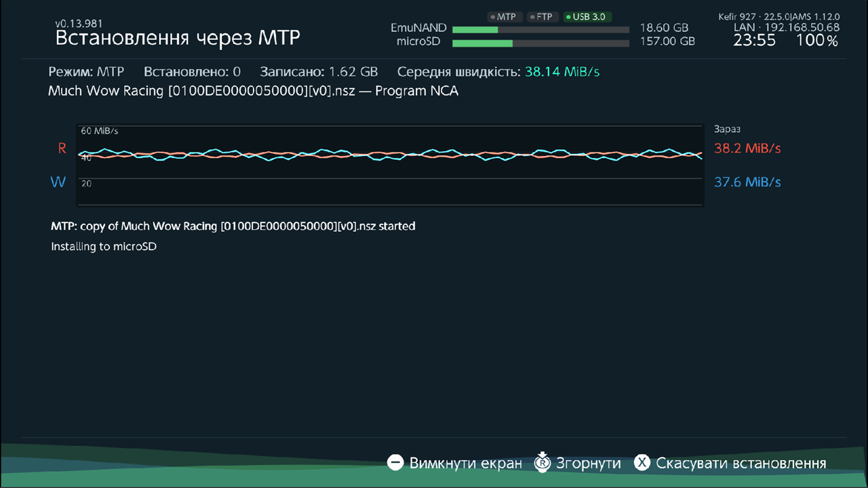Click the Installing to microSD log line
Image resolution: width=868 pixels, height=488 pixels.
pyautogui.click(x=104, y=247)
